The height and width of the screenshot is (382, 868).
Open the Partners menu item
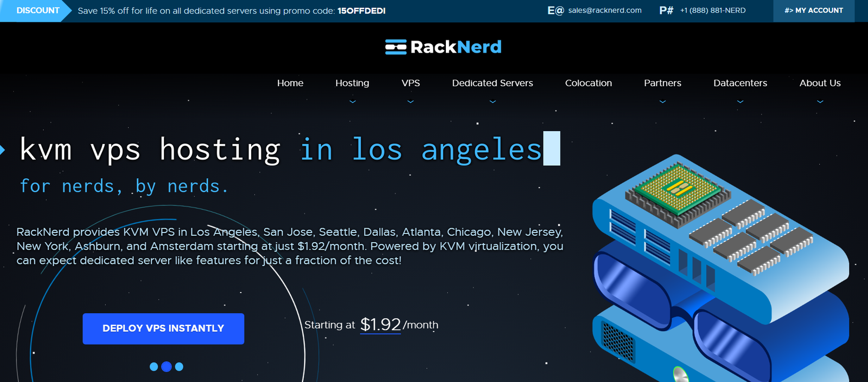click(x=662, y=83)
